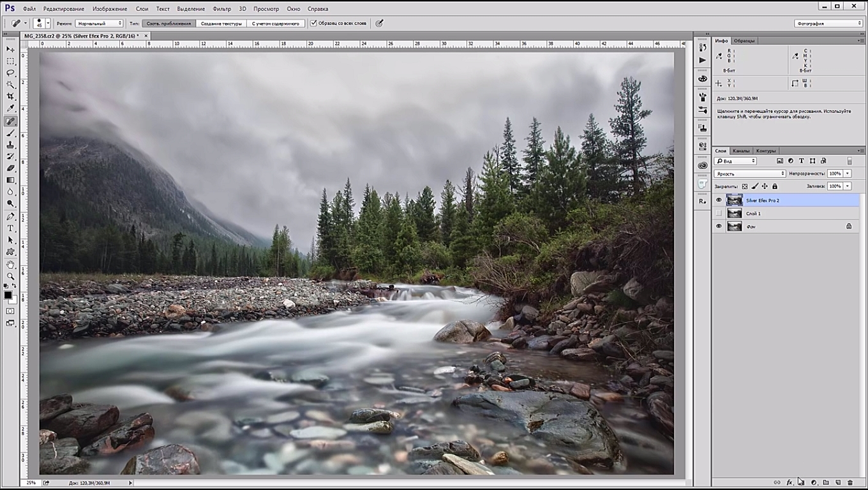Toggle pressure-for-size icon in options bar
This screenshot has width=868, height=490.
379,24
